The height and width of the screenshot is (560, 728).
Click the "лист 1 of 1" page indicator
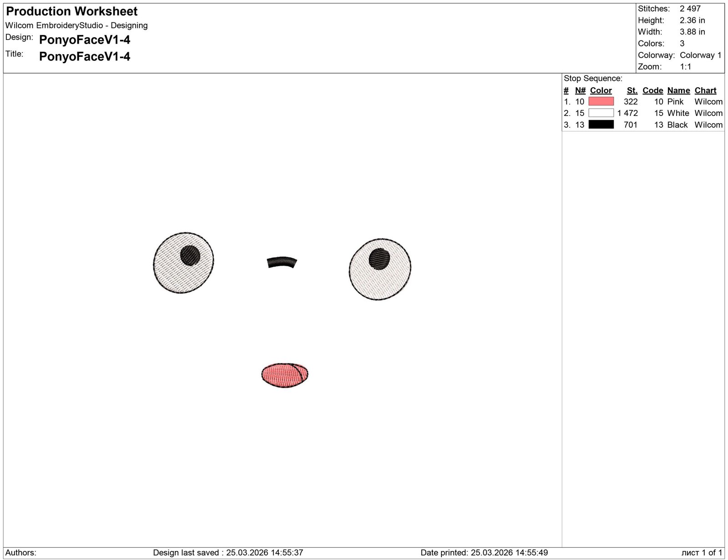tap(702, 553)
